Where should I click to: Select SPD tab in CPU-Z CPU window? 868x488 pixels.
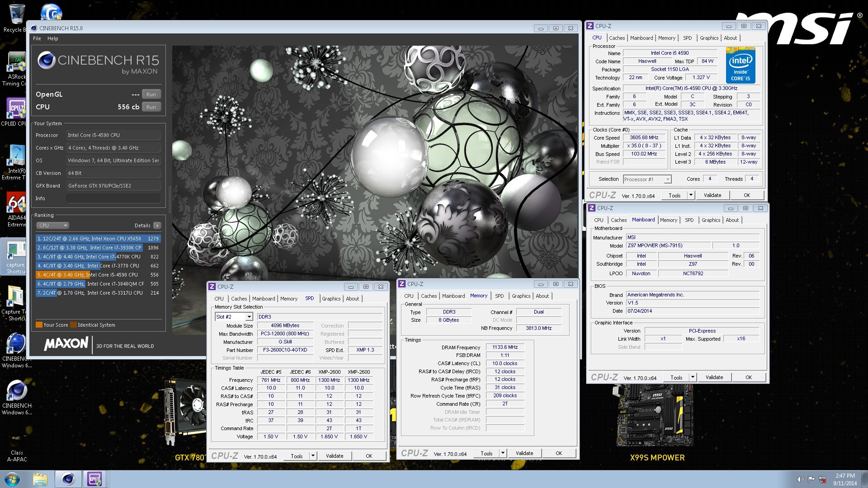pyautogui.click(x=687, y=38)
